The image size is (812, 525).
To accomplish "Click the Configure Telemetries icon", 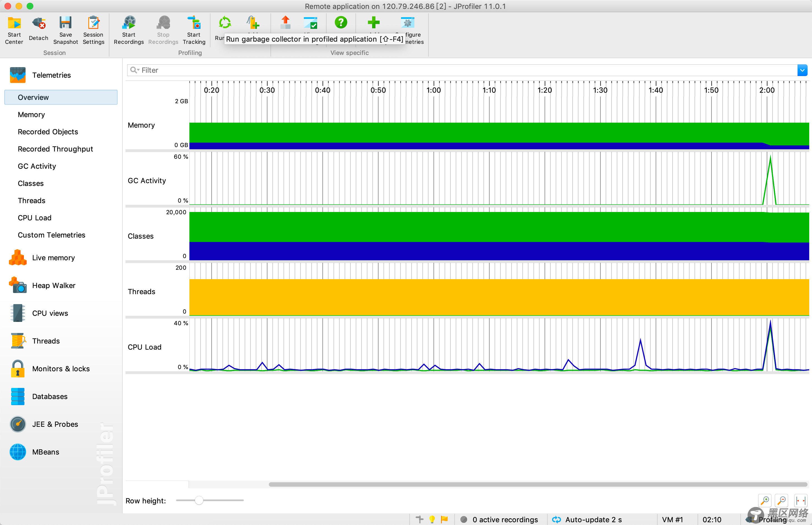I will click(407, 23).
